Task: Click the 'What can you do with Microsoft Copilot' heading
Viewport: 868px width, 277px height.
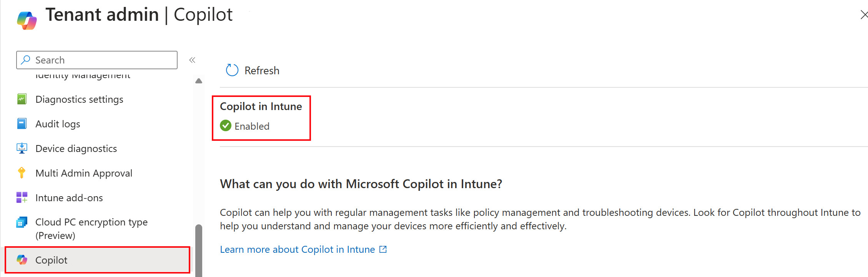Action: click(x=361, y=184)
